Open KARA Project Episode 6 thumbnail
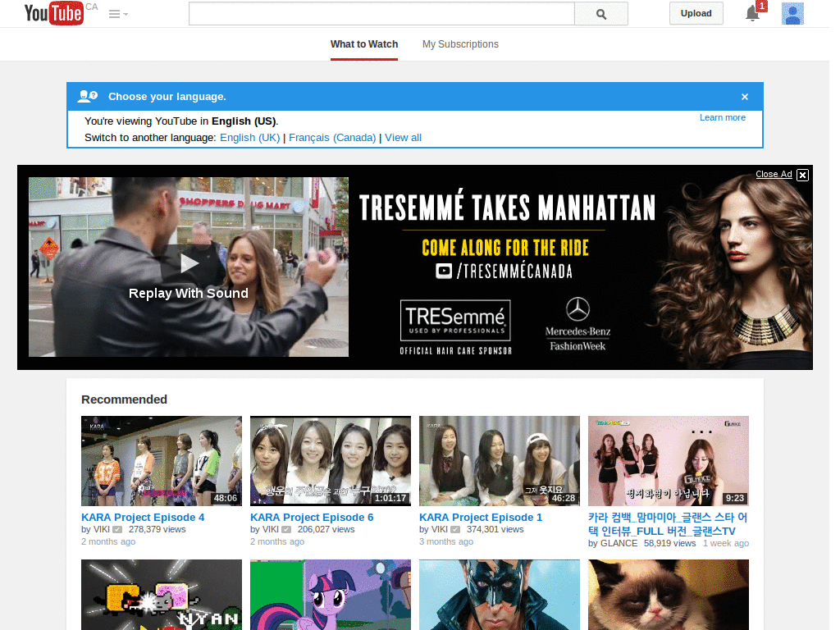Screen dimensions: 840x630 coord(331,461)
